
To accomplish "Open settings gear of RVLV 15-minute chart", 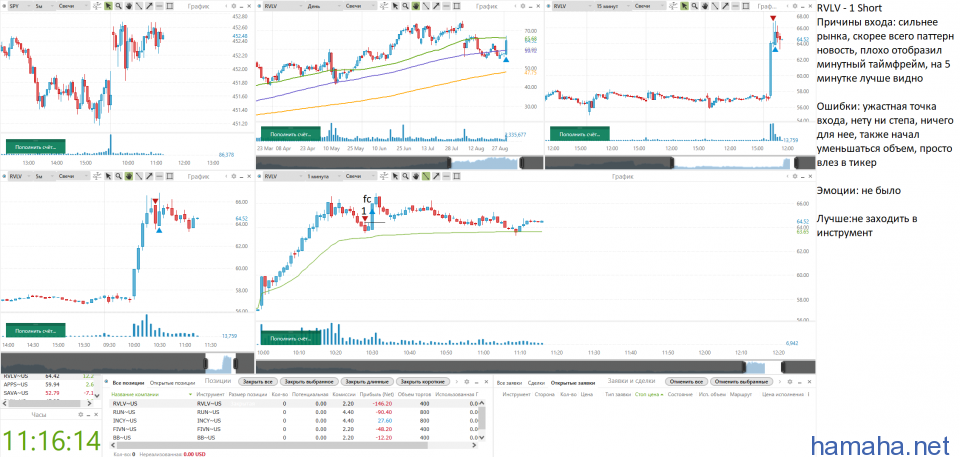I will [795, 6].
